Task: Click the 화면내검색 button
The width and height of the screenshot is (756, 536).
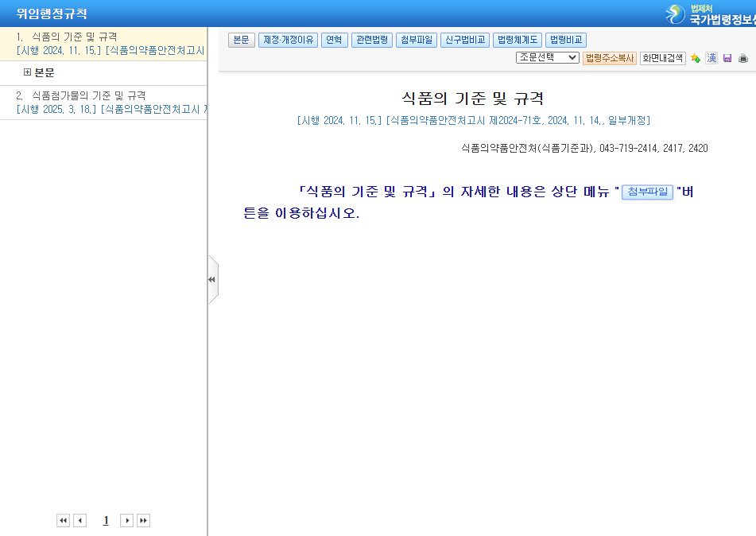Action: point(662,58)
